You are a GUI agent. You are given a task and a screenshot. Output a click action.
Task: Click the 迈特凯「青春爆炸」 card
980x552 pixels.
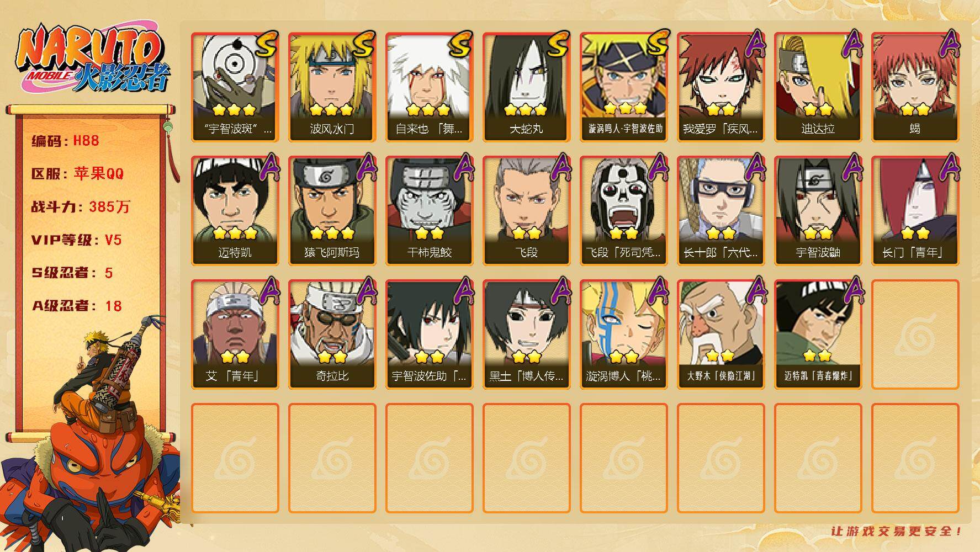(x=818, y=335)
